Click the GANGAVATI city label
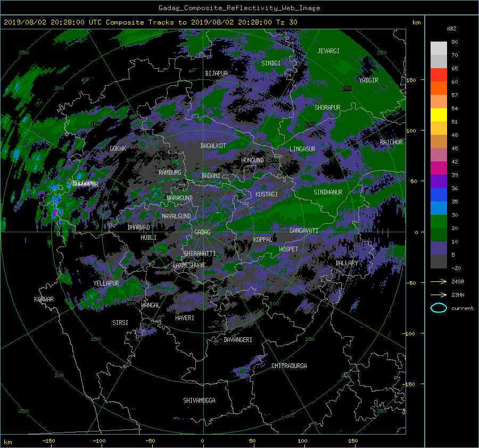The height and width of the screenshot is (448, 479). click(304, 230)
